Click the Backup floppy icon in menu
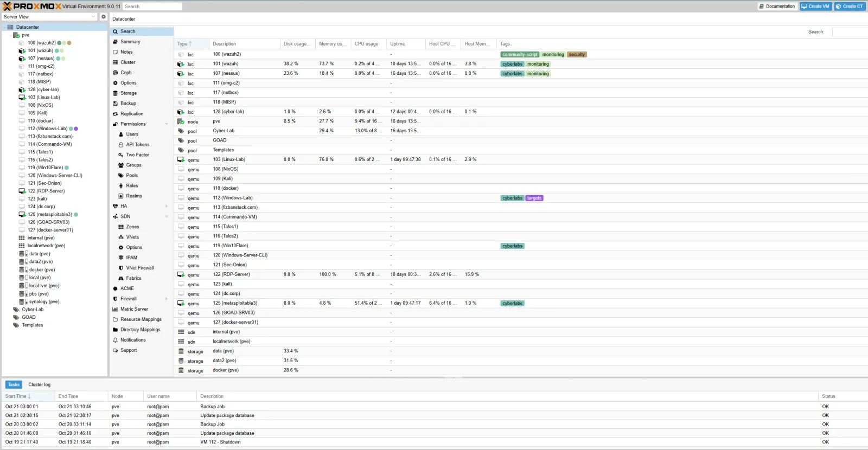The height and width of the screenshot is (450, 868). pos(115,104)
